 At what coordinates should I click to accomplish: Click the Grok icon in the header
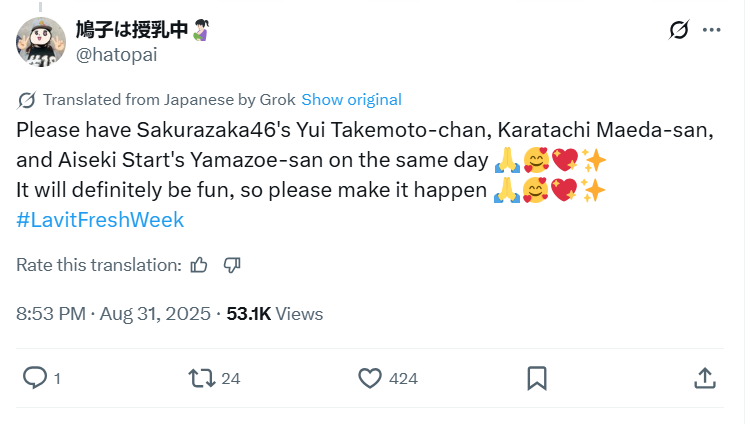[679, 30]
